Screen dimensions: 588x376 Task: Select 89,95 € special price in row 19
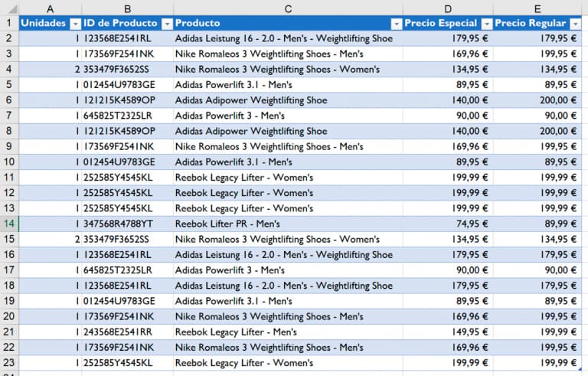[448, 301]
